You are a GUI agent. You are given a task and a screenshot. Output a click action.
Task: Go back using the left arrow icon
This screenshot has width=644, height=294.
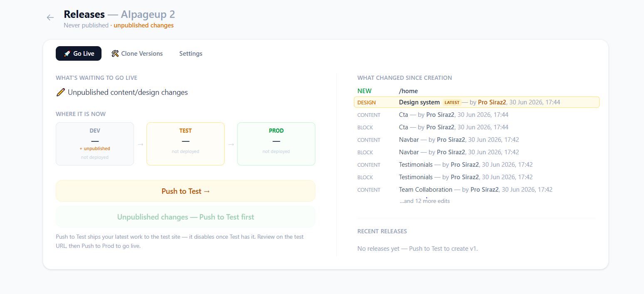50,17
